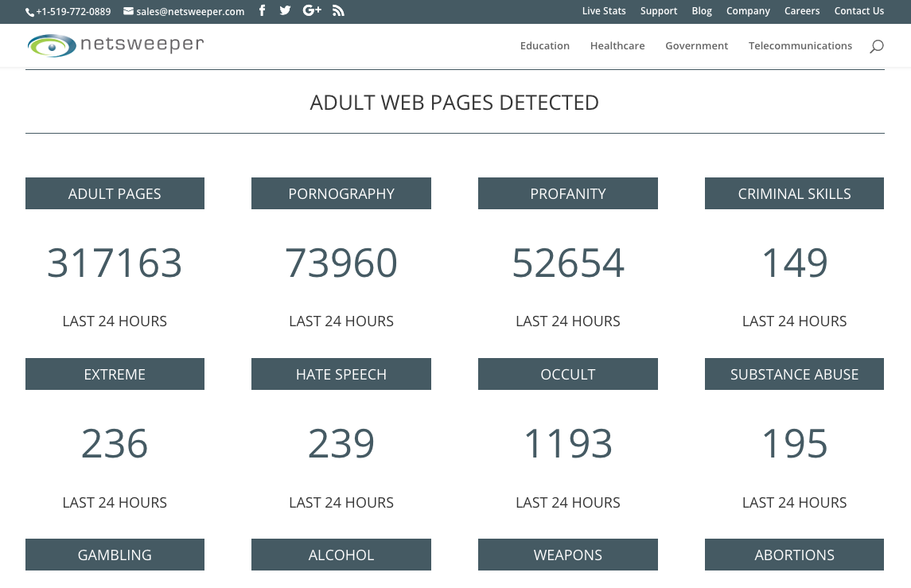
Task: Click Contact Us in top bar
Action: [x=858, y=11]
